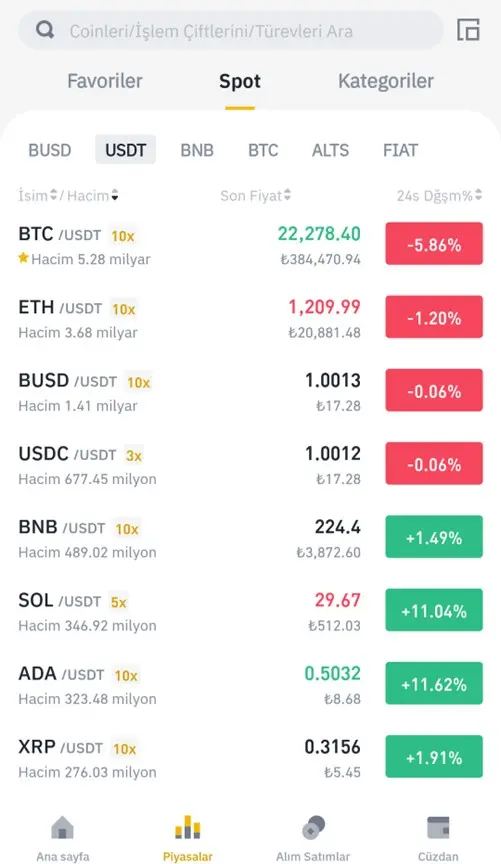501x864 pixels.
Task: Switch to the Kategoriler tab
Action: (386, 81)
